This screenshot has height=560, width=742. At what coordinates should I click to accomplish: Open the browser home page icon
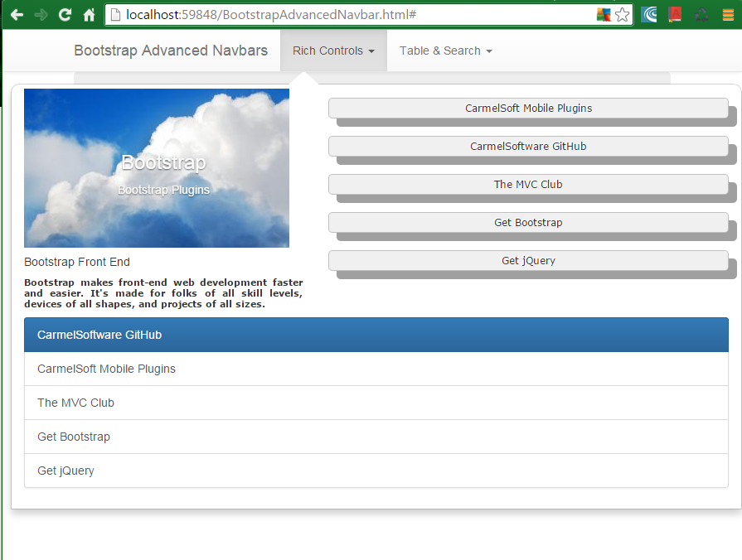[x=88, y=13]
